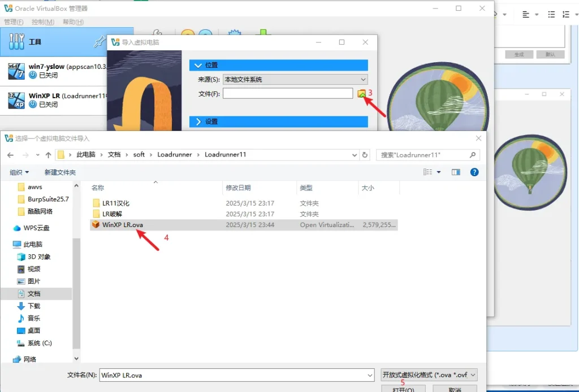The height and width of the screenshot is (392, 579).
Task: Click the 新建文件夹 button
Action: click(60, 172)
